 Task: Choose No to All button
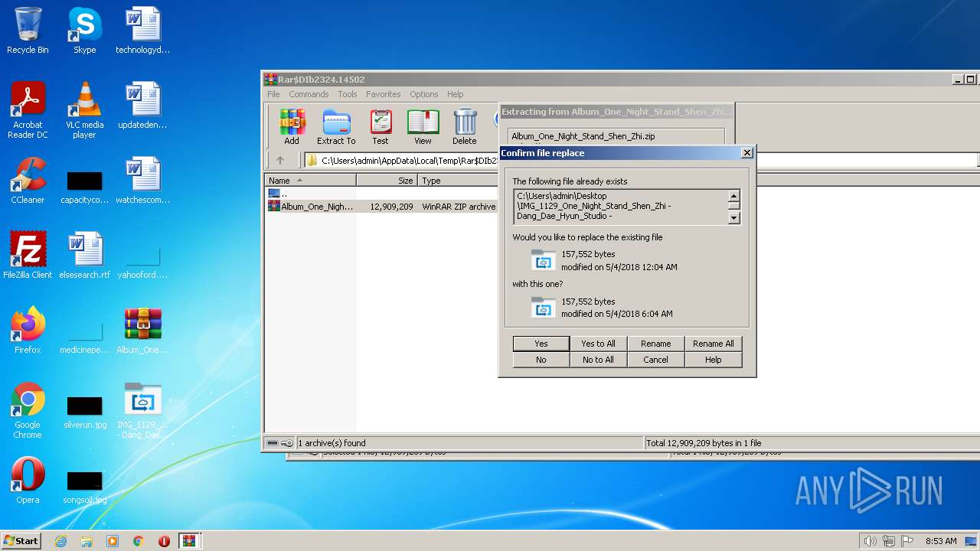598,360
